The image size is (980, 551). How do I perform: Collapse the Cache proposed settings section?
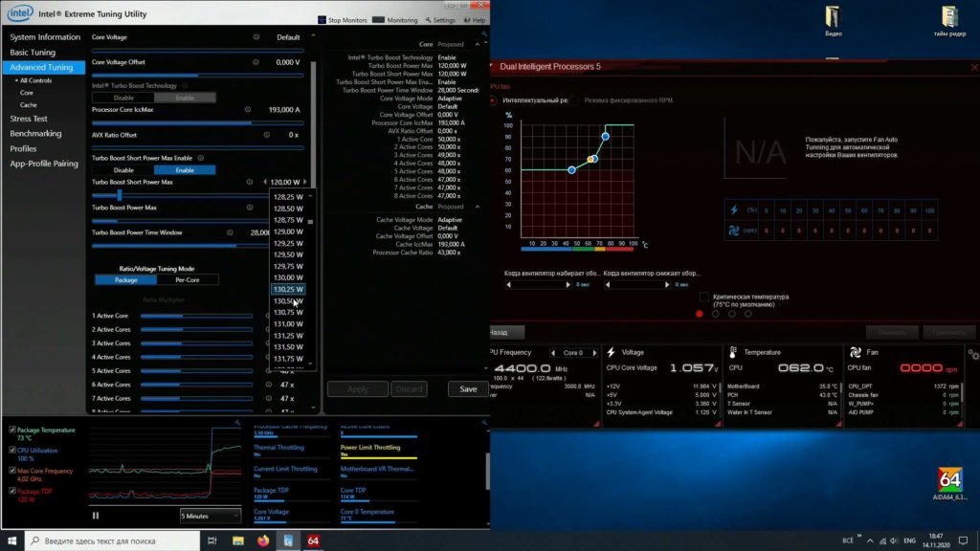click(478, 207)
